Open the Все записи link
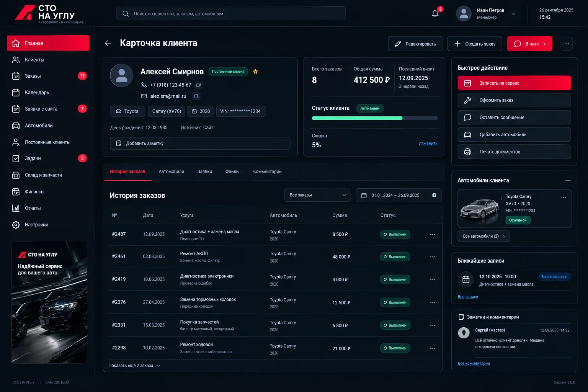The image size is (588, 392). pyautogui.click(x=468, y=297)
